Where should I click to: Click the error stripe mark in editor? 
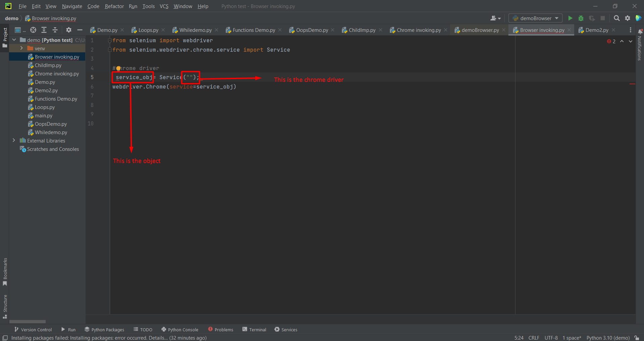pos(632,84)
